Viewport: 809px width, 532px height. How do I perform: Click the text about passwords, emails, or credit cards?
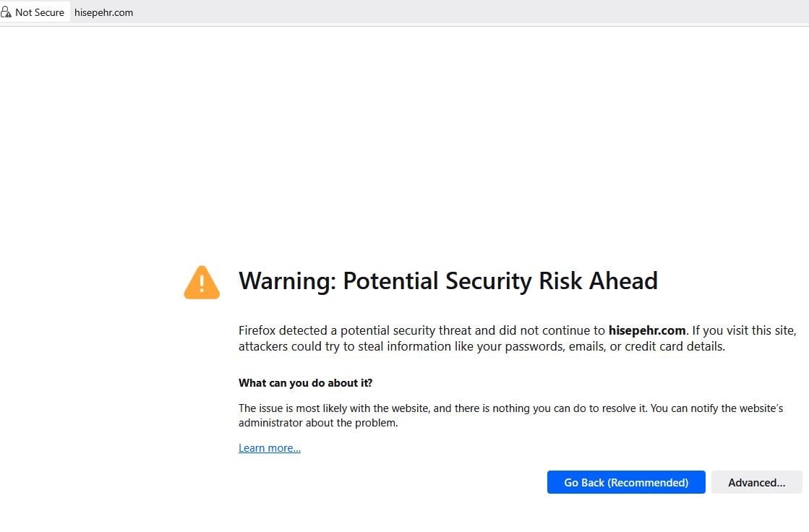point(593,346)
